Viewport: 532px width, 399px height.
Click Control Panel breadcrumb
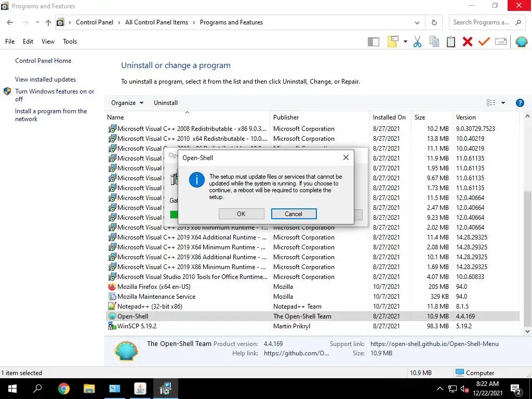point(95,22)
